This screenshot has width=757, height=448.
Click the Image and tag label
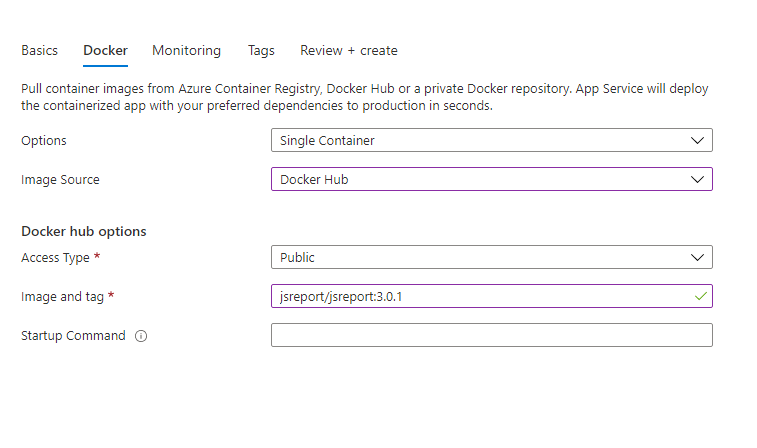coord(62,296)
